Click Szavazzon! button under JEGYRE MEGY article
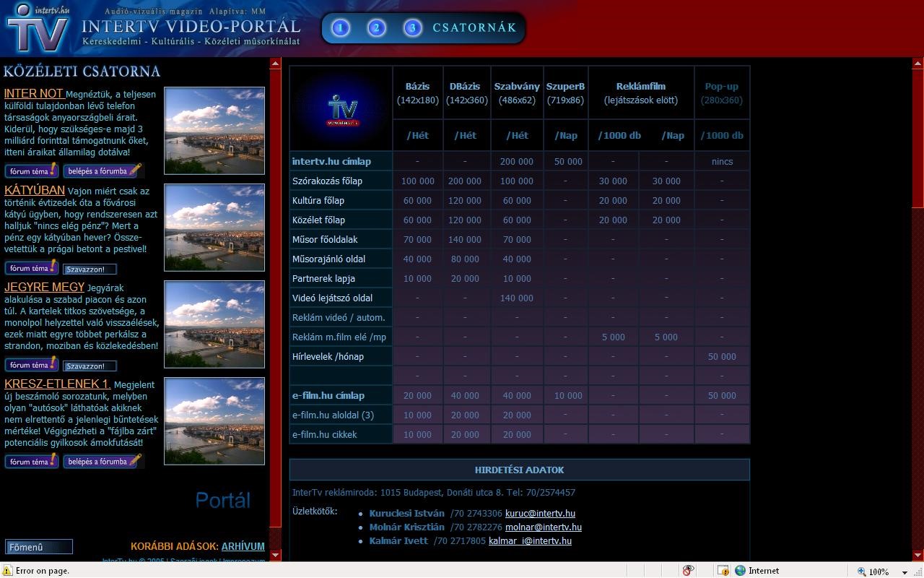 point(90,366)
